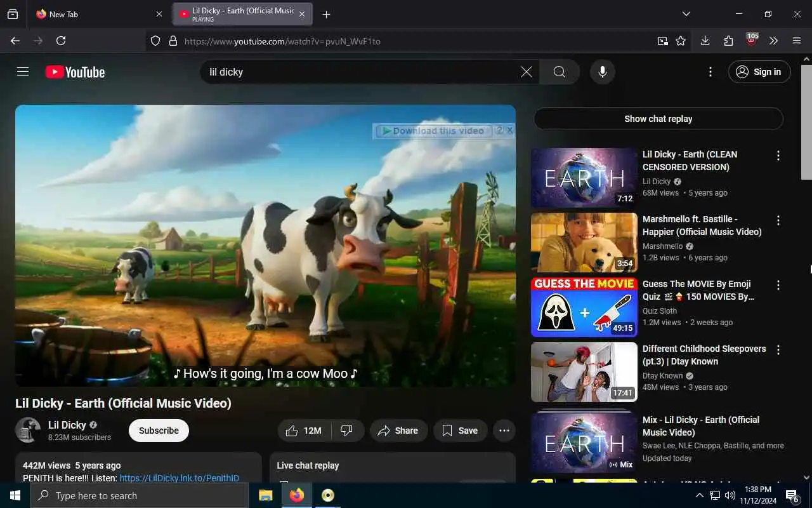Screen dimensions: 812x508
Task: Open help on download overlay
Action: click(499, 130)
